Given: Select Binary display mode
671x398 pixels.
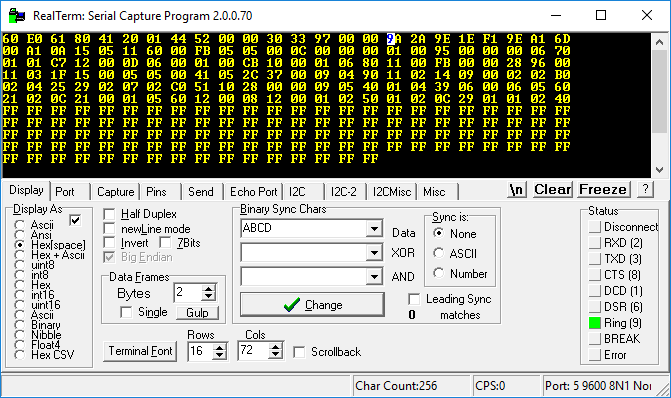Looking at the screenshot, I should pos(19,325).
